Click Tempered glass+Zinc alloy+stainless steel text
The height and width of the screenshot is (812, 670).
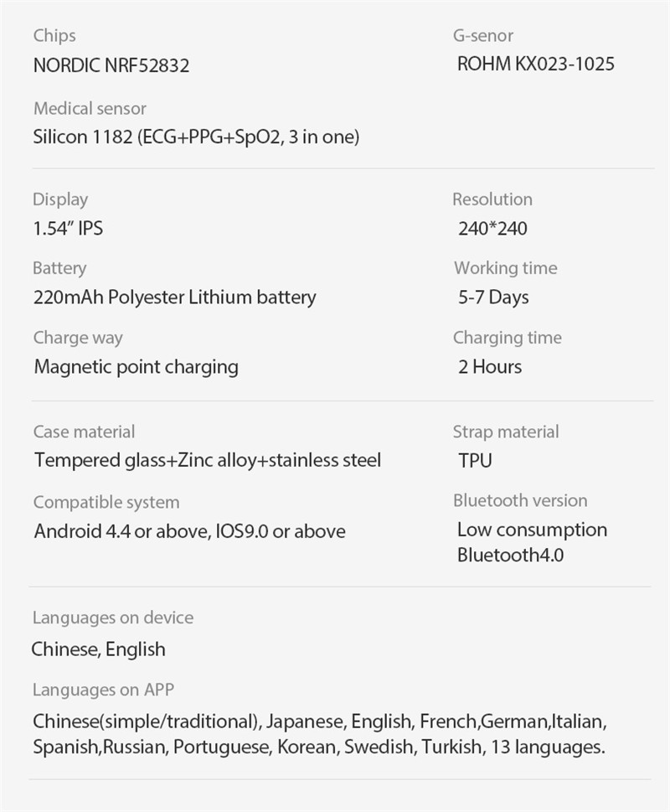208,460
